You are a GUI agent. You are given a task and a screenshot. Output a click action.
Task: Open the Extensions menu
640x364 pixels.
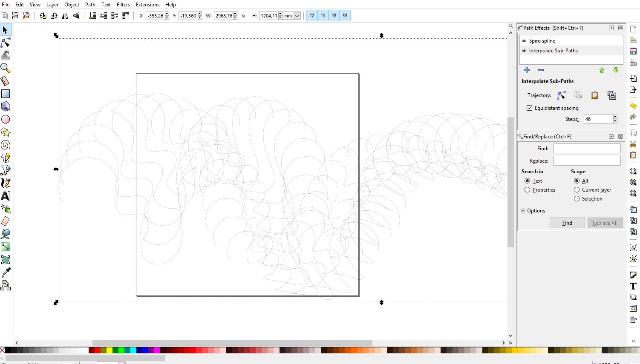pos(147,5)
